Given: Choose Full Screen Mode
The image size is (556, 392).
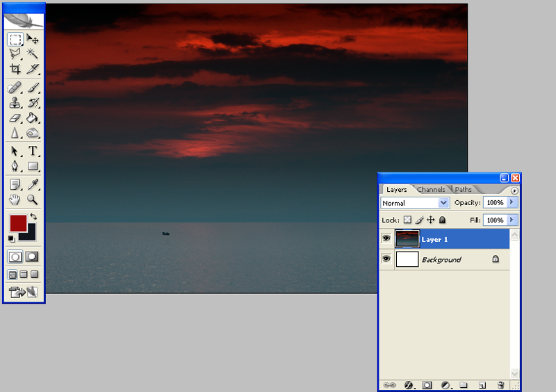Looking at the screenshot, I should coord(35,275).
